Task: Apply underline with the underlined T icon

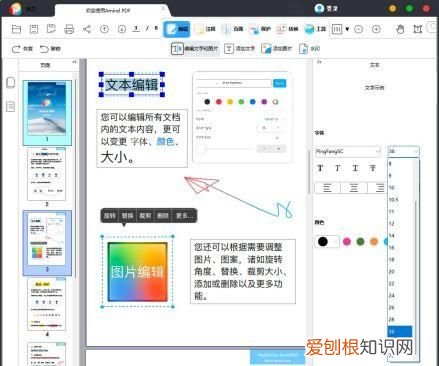Action: (x=355, y=168)
